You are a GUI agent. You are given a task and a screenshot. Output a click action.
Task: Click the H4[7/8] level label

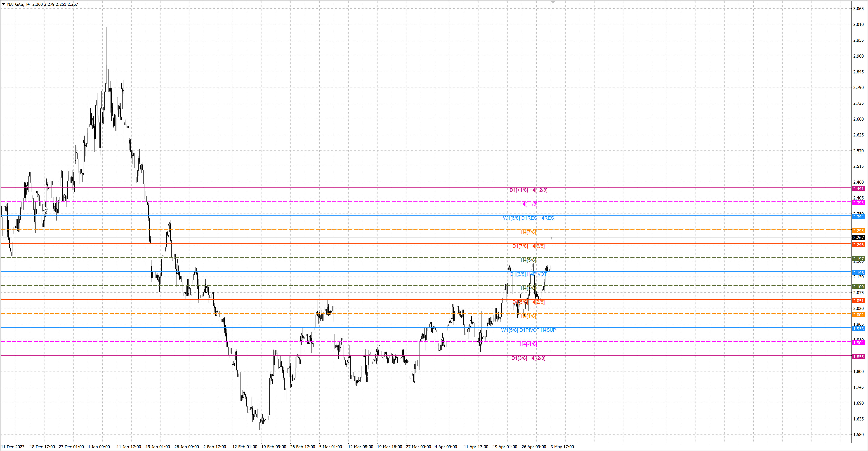[x=528, y=232]
